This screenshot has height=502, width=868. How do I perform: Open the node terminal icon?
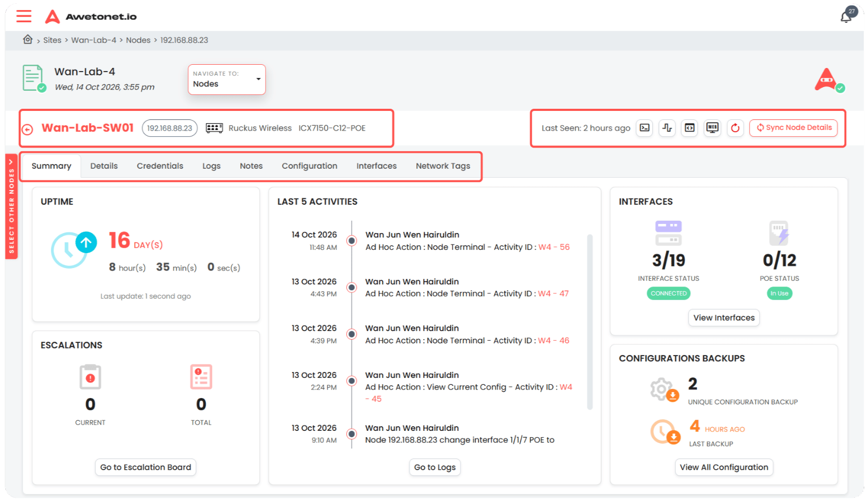click(x=644, y=128)
